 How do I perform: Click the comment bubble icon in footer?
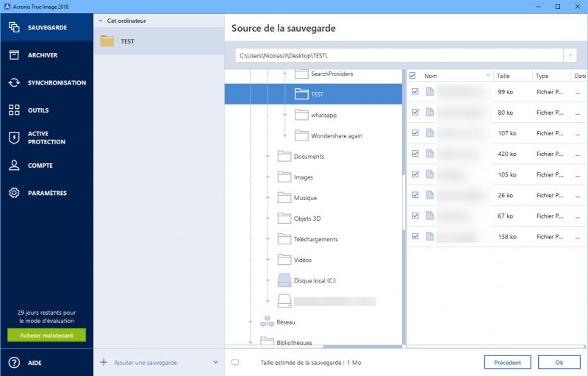(x=234, y=363)
